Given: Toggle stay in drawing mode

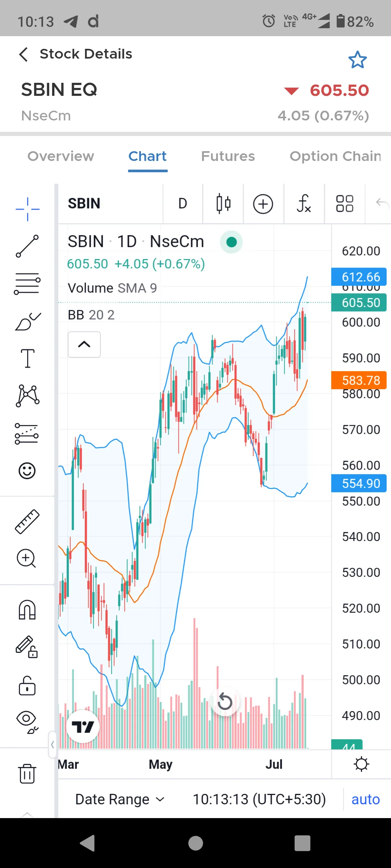Looking at the screenshot, I should [27, 647].
